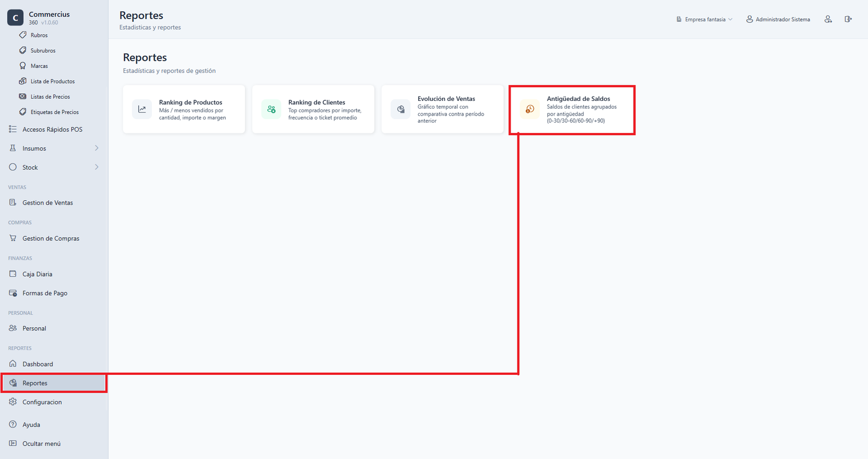
Task: Open Antigüedad de Saldos report title
Action: pos(578,99)
